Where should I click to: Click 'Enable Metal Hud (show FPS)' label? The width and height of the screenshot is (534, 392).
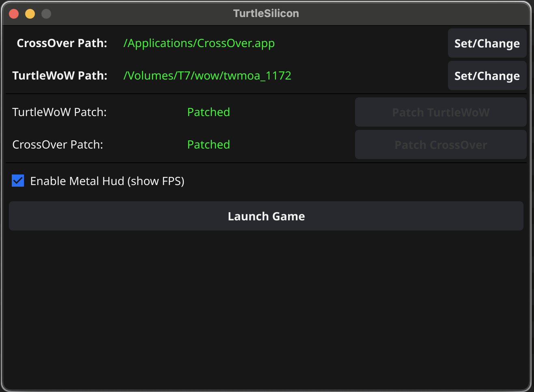(107, 181)
